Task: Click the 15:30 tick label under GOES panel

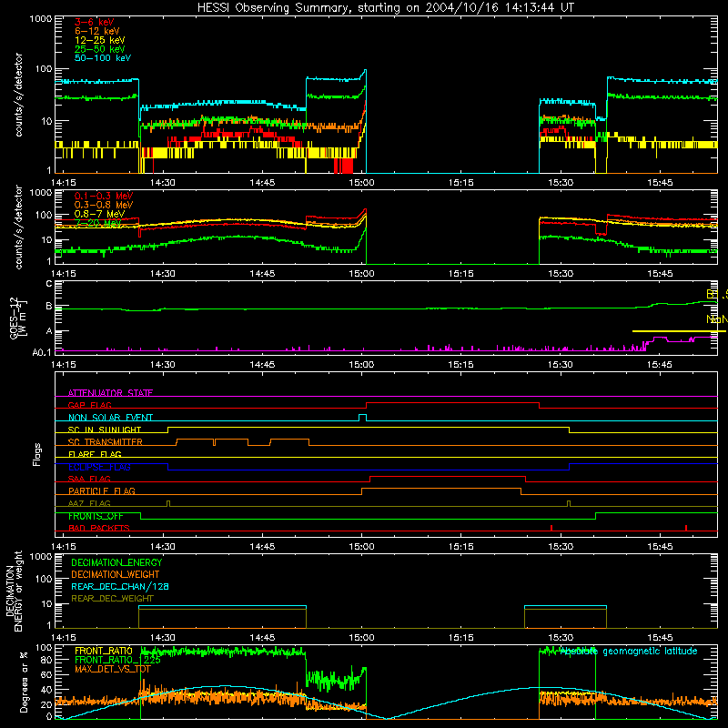Action: tap(561, 365)
